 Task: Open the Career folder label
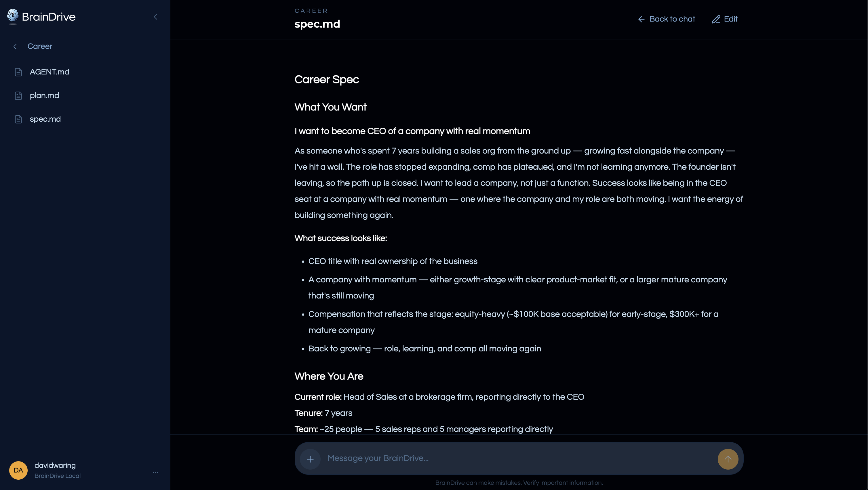40,47
